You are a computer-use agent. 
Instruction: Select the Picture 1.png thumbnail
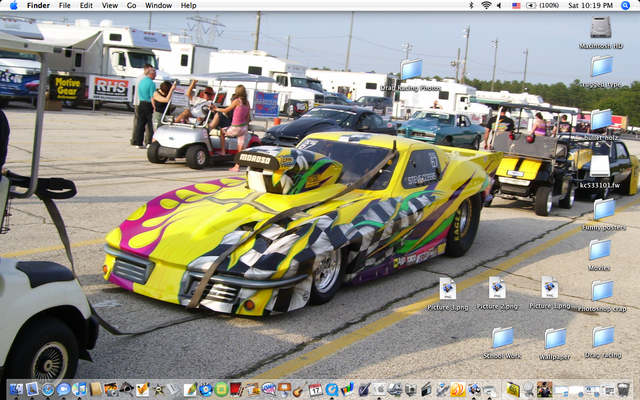[549, 288]
